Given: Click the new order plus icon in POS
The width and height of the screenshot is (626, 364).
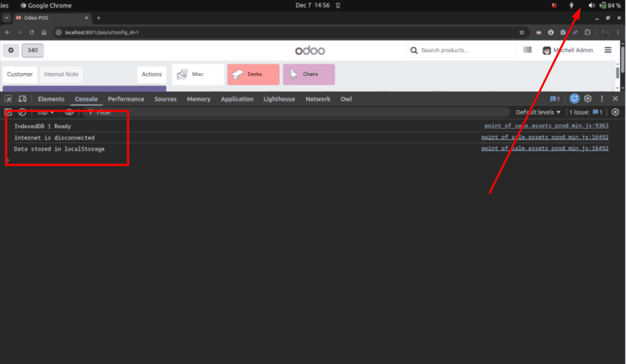Looking at the screenshot, I should point(11,50).
